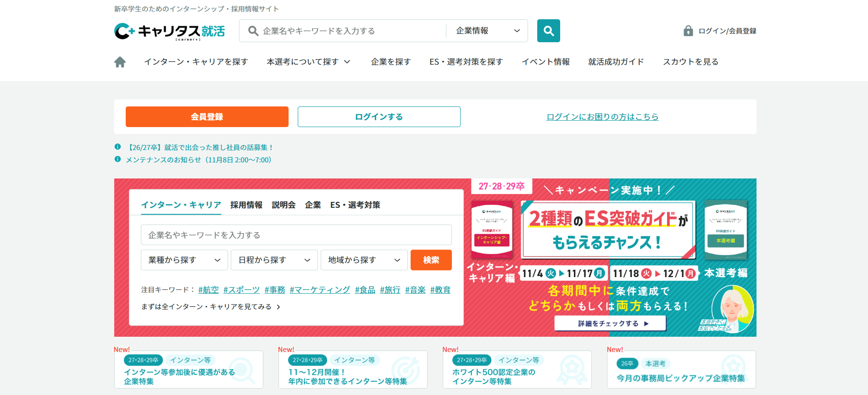Open ログインにお困りの方はこちら link
The width and height of the screenshot is (868, 395).
[x=602, y=117]
